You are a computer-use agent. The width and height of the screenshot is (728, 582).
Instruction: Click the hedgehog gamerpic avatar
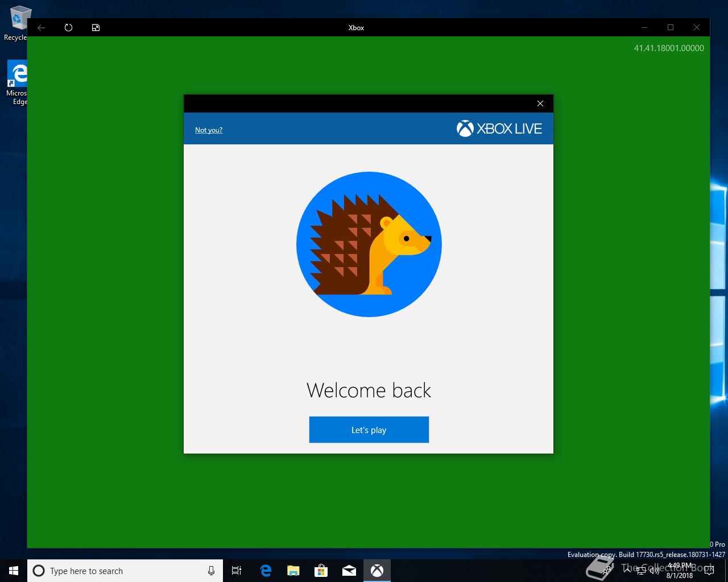pos(369,244)
